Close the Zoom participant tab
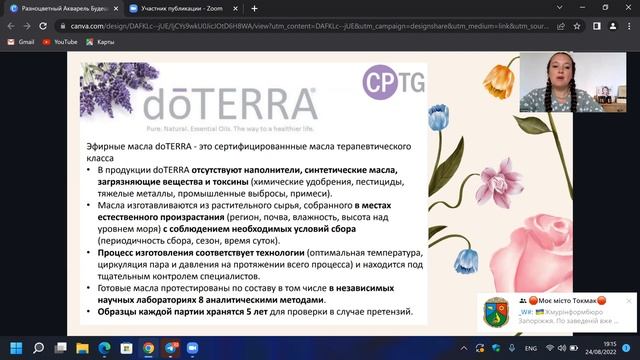 click(x=235, y=8)
